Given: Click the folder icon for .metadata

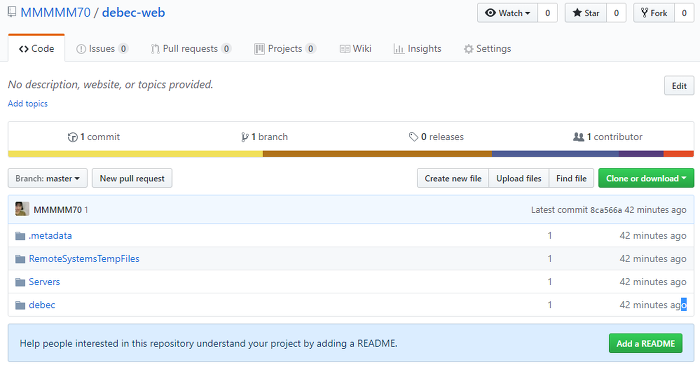Looking at the screenshot, I should (20, 236).
